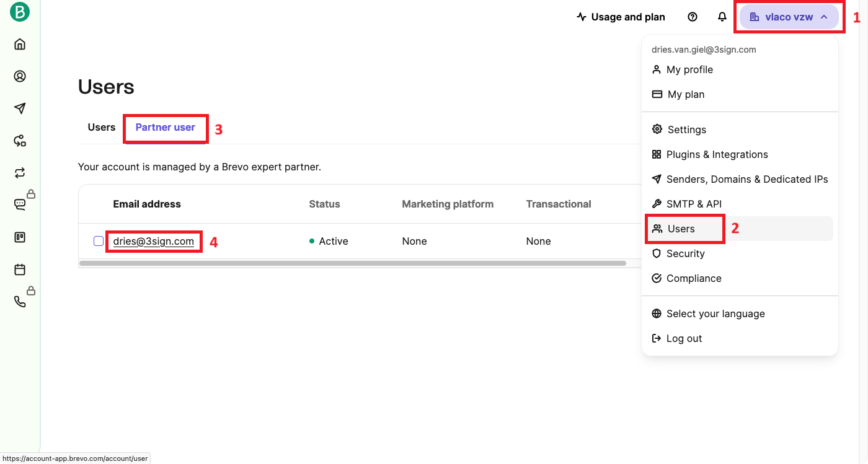Open My profile from the account menu
Screen dimensions: 868x464
coord(740,69)
